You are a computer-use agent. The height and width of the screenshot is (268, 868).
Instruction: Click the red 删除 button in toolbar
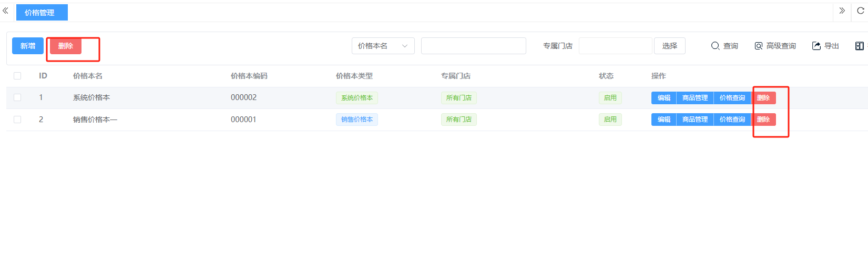66,46
